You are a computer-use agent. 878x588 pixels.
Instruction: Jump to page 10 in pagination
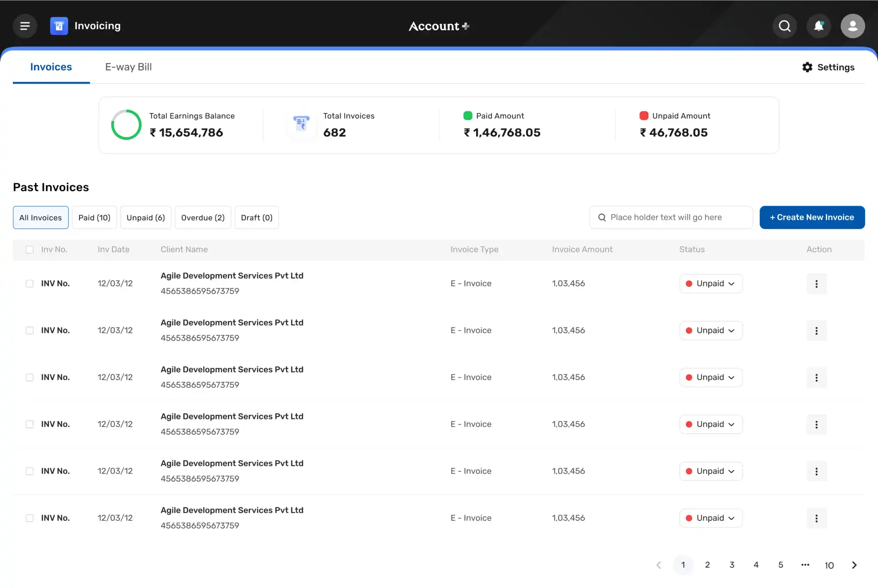point(830,566)
